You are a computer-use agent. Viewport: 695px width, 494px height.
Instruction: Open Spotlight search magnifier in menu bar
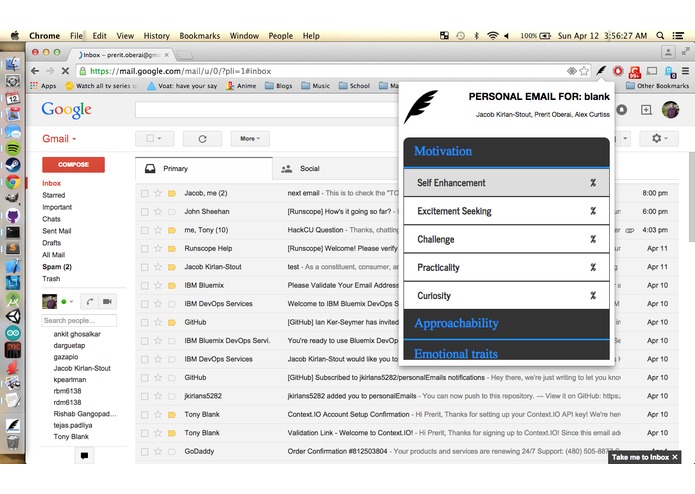(660, 35)
